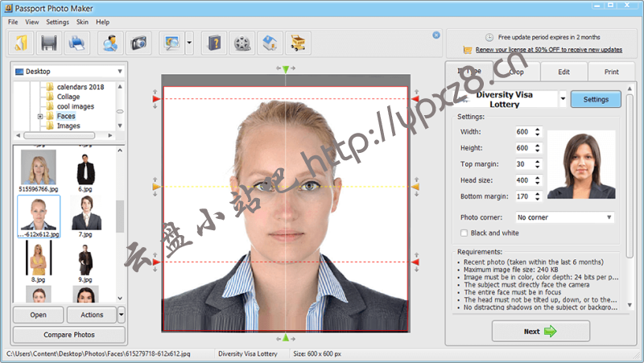Open the Skin menu

[82, 23]
